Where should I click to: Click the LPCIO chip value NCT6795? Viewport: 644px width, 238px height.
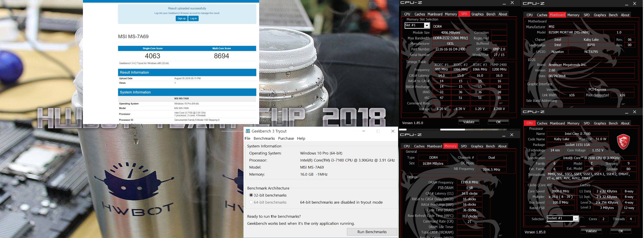coord(591,52)
